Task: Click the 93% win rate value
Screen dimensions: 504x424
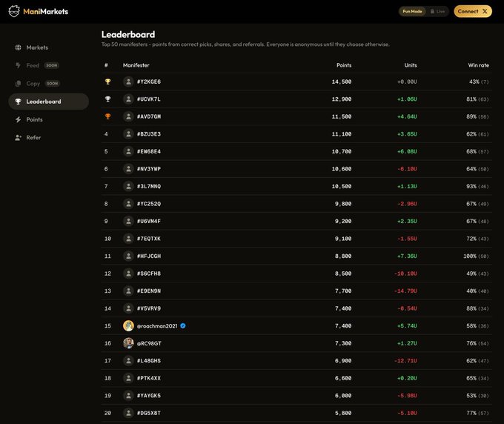Action: (x=471, y=186)
